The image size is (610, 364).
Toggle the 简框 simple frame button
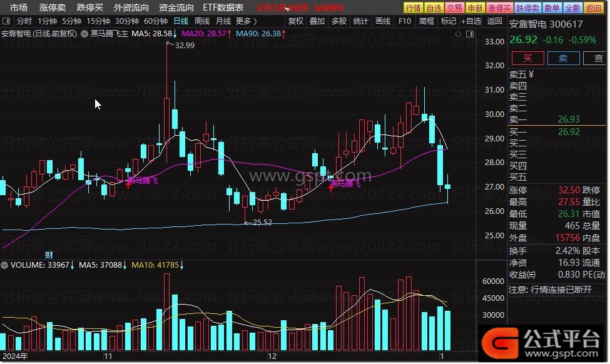(x=427, y=21)
